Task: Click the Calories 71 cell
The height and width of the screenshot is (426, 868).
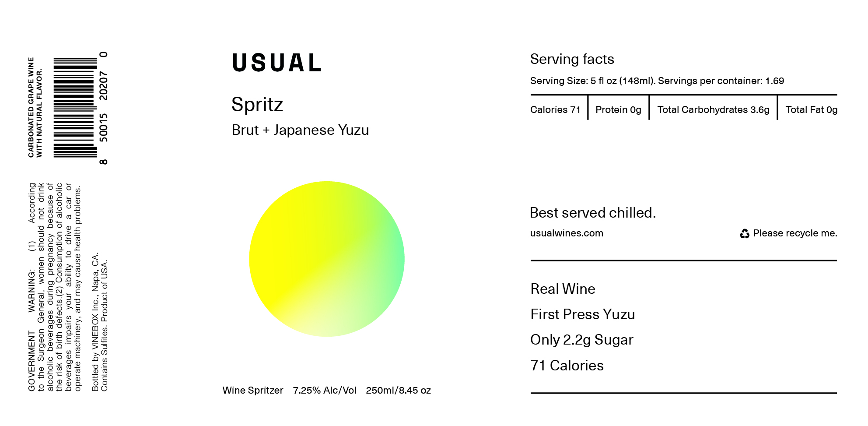Action: click(x=555, y=110)
